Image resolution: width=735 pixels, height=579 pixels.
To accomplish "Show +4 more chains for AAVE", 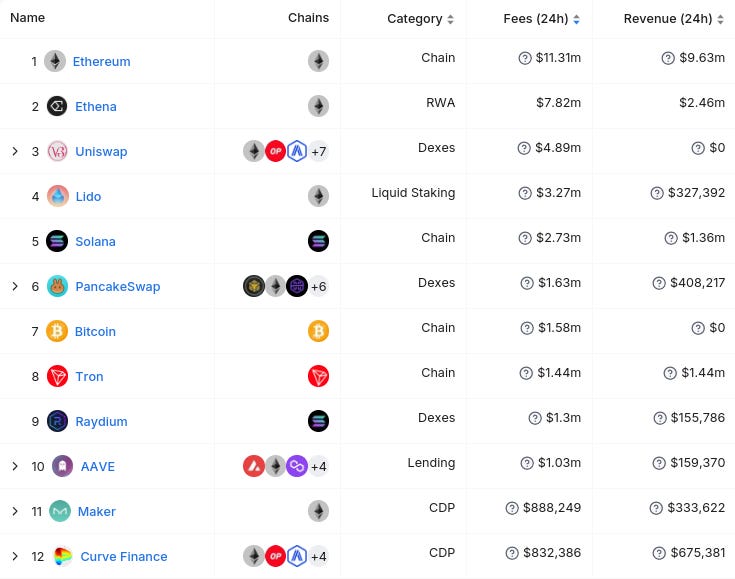I will [x=319, y=466].
